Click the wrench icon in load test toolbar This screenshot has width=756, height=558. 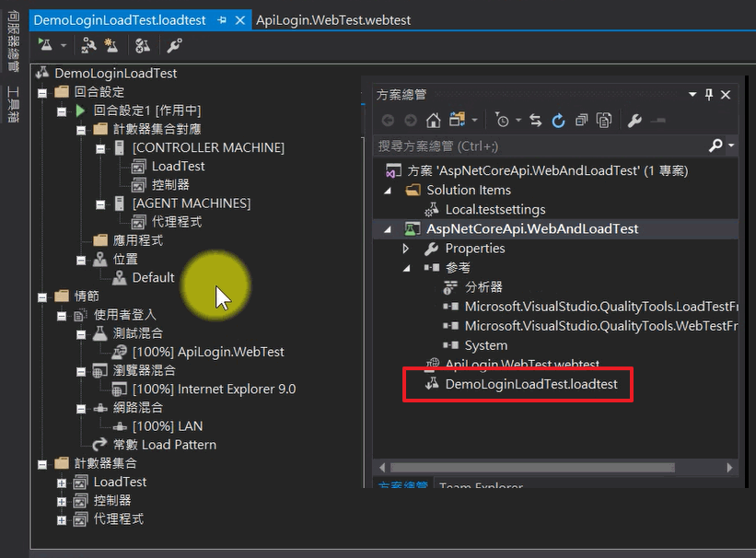tap(175, 45)
